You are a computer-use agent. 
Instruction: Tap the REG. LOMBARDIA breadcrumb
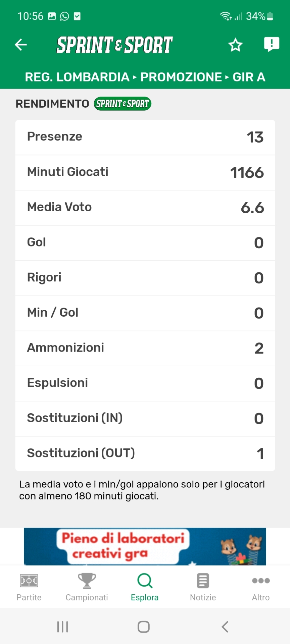(77, 77)
